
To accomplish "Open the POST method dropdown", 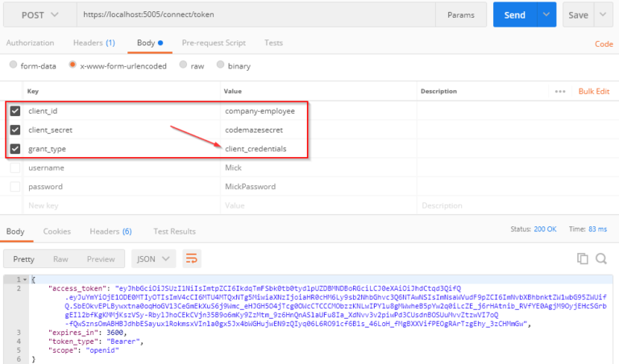I will pyautogui.click(x=39, y=15).
